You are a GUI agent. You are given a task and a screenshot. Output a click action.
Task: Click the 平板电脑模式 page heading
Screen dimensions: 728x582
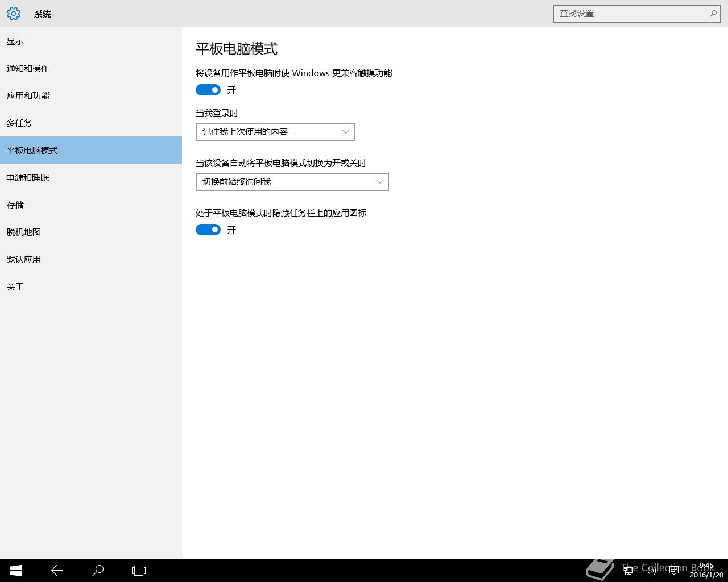pyautogui.click(x=237, y=49)
